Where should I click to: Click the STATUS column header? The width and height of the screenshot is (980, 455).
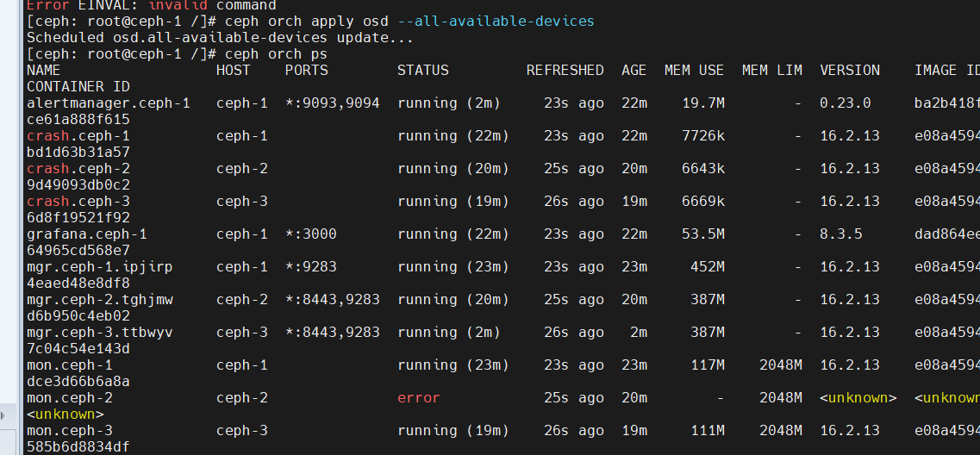point(423,70)
